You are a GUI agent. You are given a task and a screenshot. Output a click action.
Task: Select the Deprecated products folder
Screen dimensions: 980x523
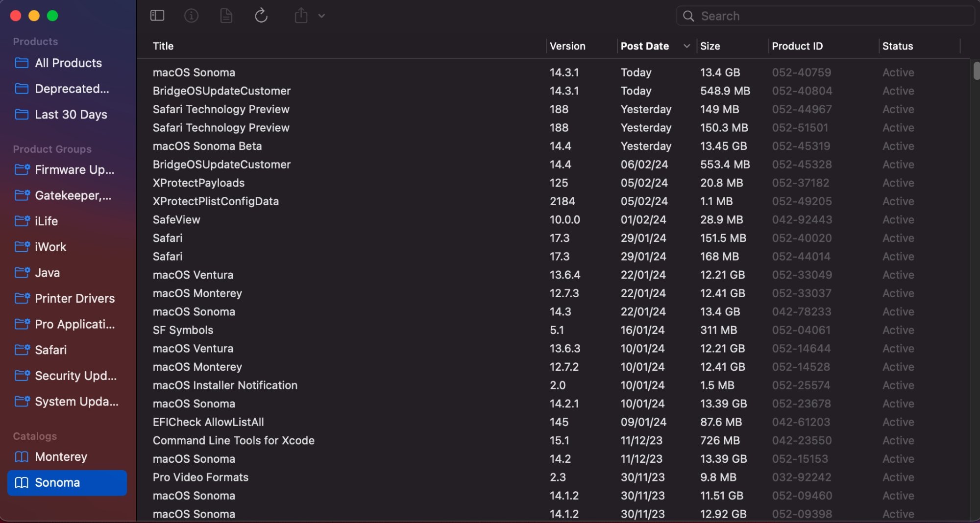(67, 89)
